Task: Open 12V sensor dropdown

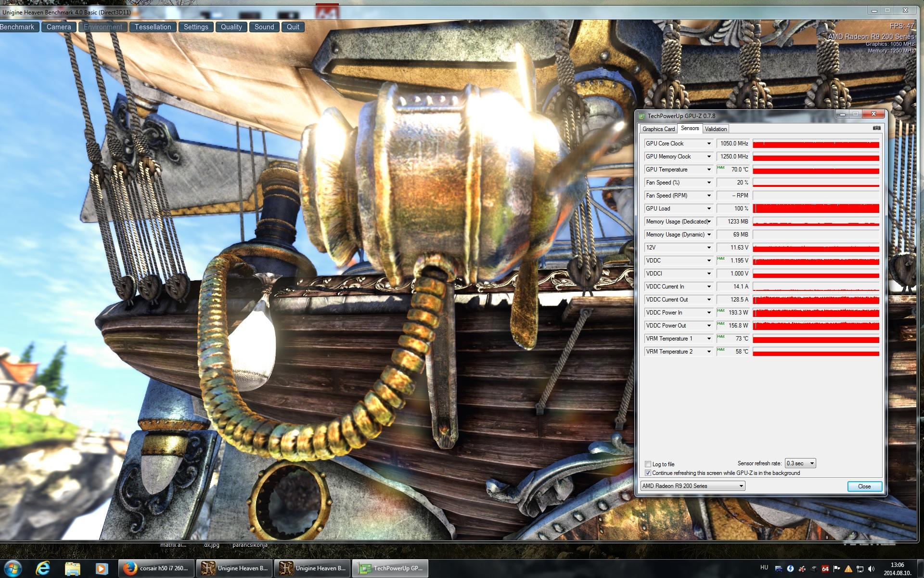Action: (709, 248)
